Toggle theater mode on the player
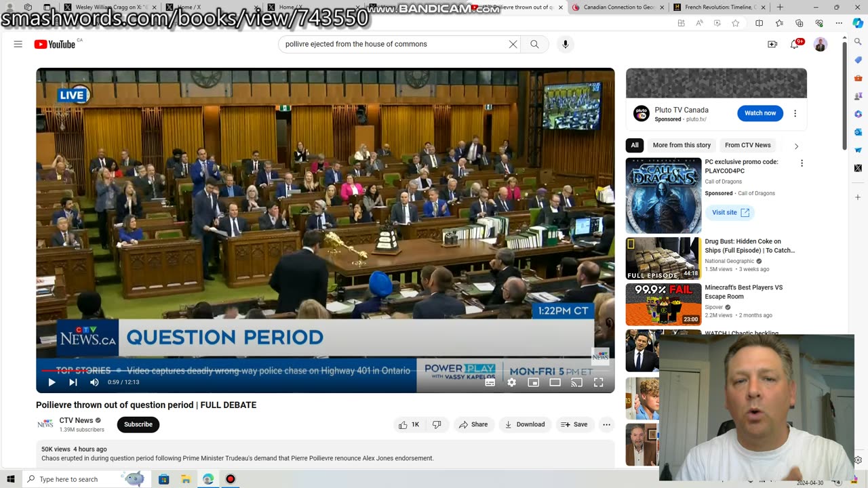Screen dimensions: 868x488 (555, 382)
